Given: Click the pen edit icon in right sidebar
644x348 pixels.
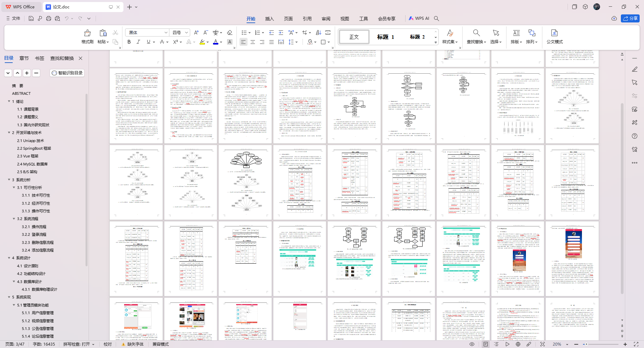Looking at the screenshot, I should (x=634, y=69).
